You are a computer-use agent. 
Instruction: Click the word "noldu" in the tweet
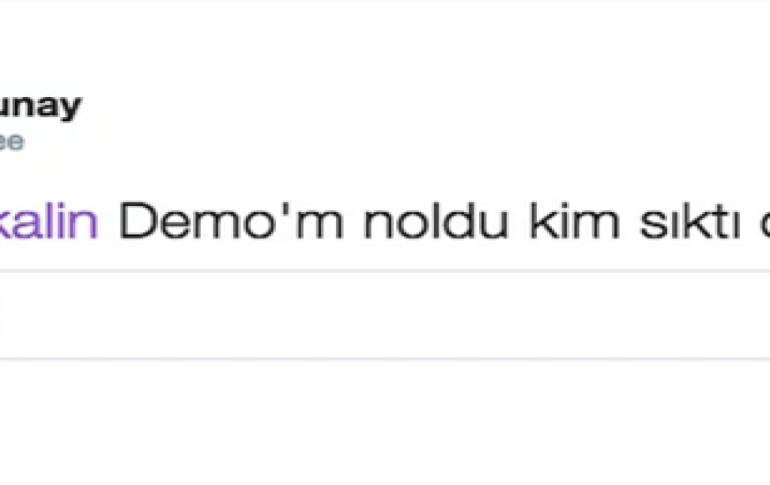[x=436, y=221]
